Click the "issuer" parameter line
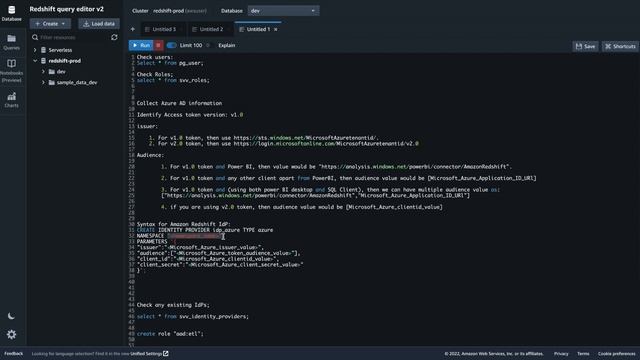The width and height of the screenshot is (640, 360). click(x=200, y=247)
